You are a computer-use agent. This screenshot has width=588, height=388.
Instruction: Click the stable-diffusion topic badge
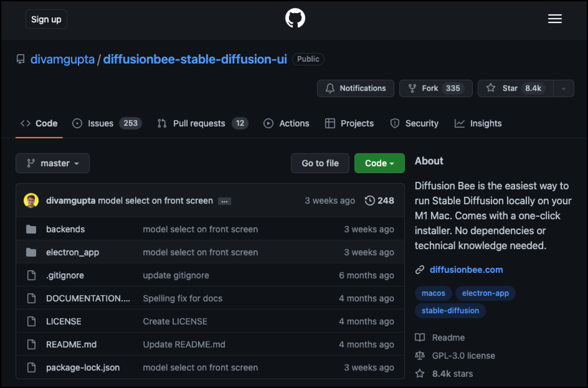(x=450, y=310)
